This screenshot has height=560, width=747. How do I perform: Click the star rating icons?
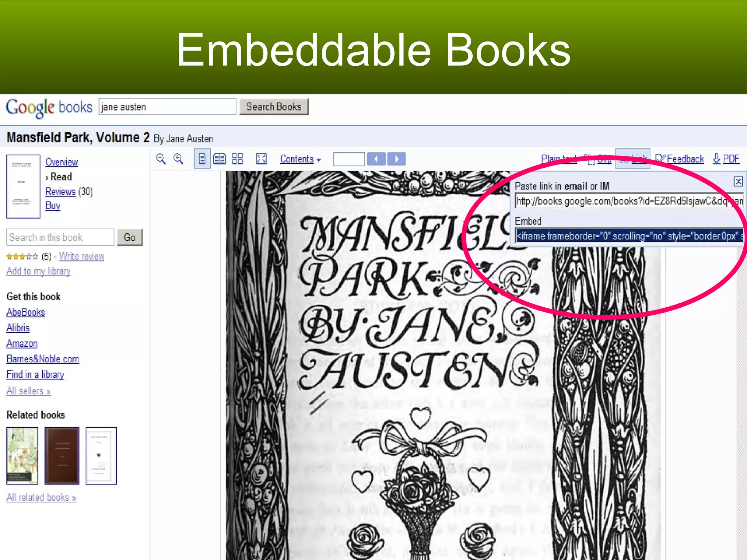pos(22,257)
